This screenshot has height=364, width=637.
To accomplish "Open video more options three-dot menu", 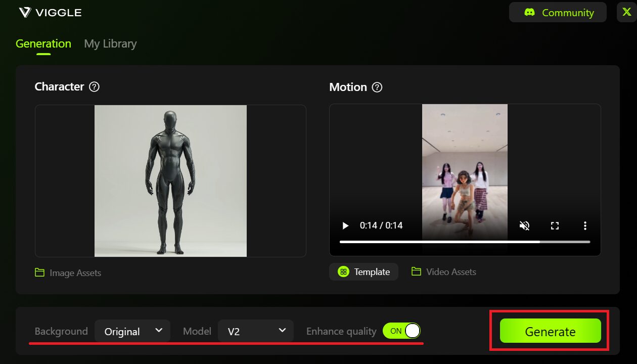I will tap(585, 225).
